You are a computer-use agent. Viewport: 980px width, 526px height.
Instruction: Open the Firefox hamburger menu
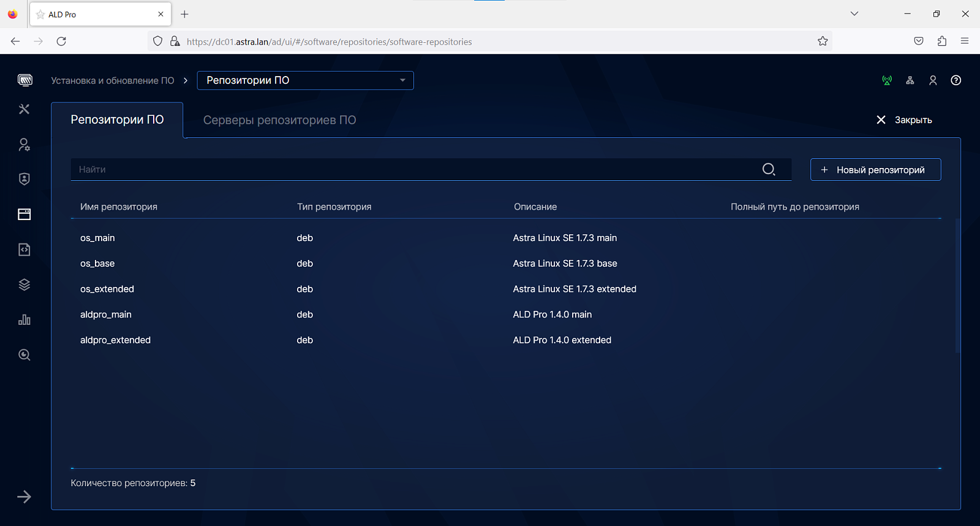(x=965, y=41)
